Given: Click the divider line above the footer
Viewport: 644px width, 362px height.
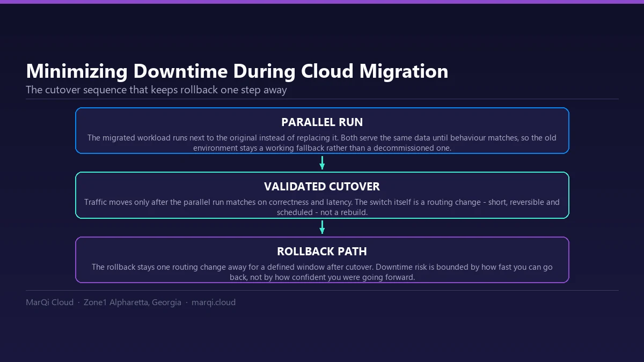Looking at the screenshot, I should point(322,291).
